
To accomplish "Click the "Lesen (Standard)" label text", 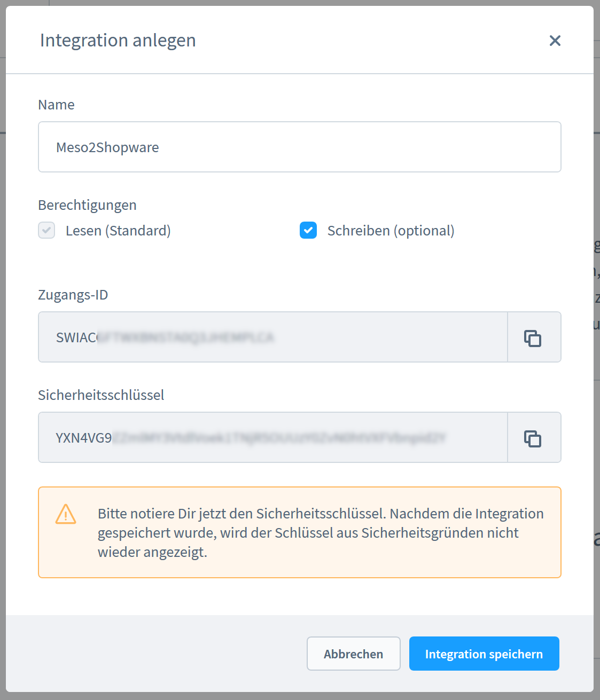I will [x=118, y=231].
